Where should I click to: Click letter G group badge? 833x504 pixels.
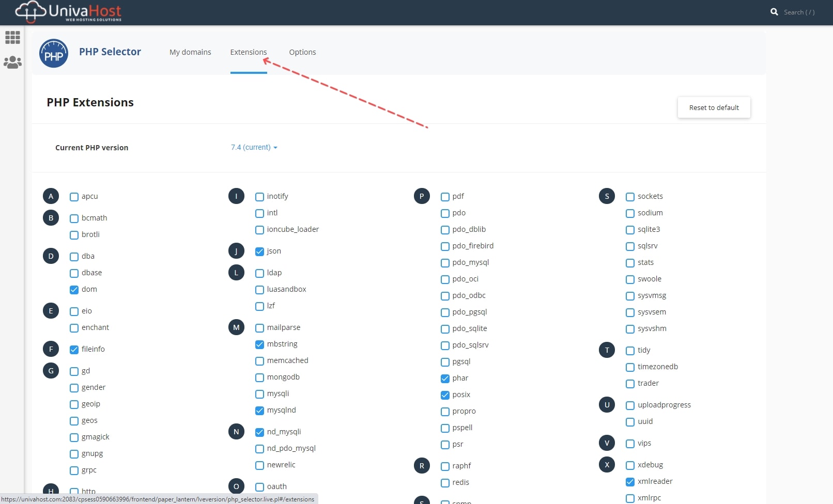click(x=51, y=371)
